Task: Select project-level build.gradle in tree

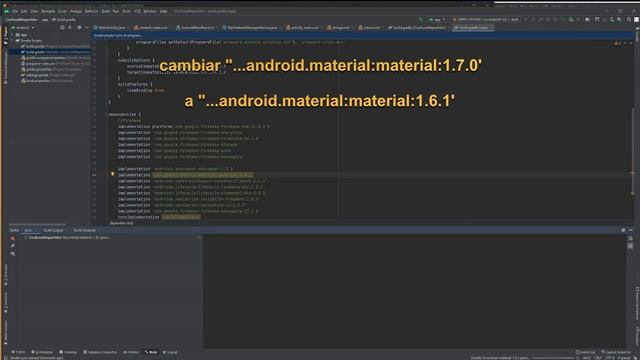Action: point(55,47)
